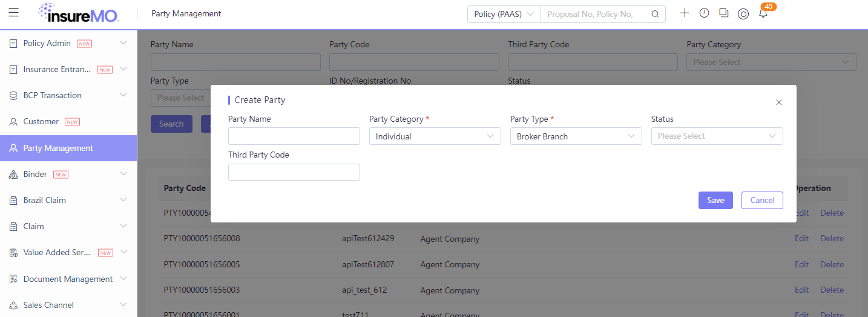
Task: Open the background Party Category filter dropdown
Action: click(x=771, y=62)
